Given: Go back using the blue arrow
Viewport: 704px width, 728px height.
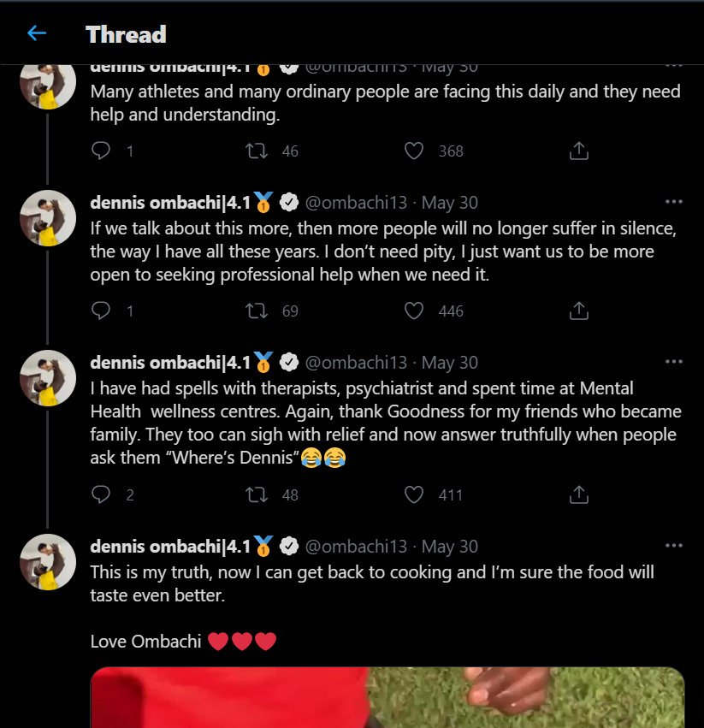Looking at the screenshot, I should coord(36,33).
